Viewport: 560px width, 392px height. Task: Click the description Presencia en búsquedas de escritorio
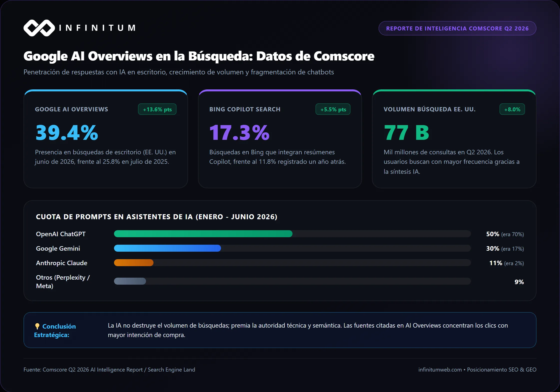[x=105, y=157]
